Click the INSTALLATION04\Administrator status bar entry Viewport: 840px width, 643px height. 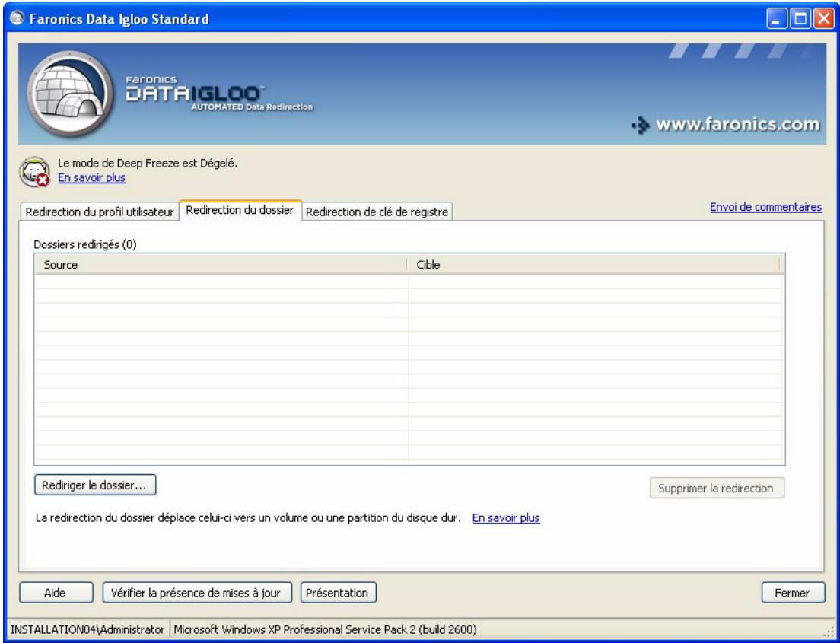(x=87, y=629)
